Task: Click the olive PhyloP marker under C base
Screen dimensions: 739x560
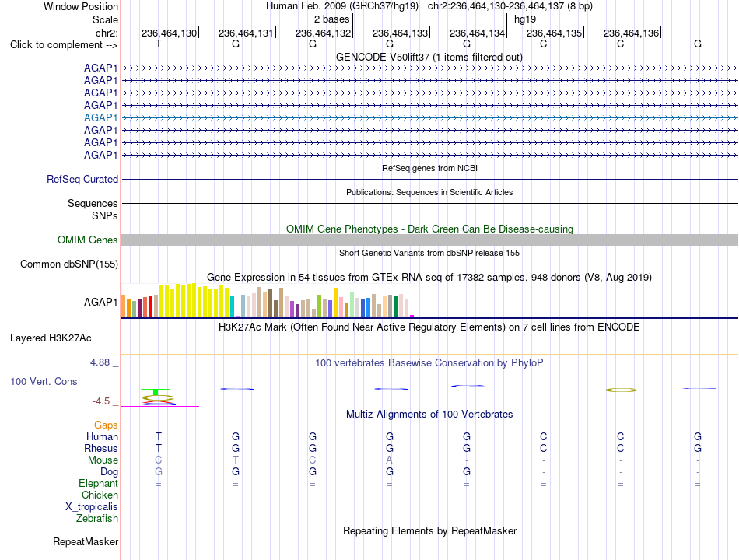Action: (621, 390)
